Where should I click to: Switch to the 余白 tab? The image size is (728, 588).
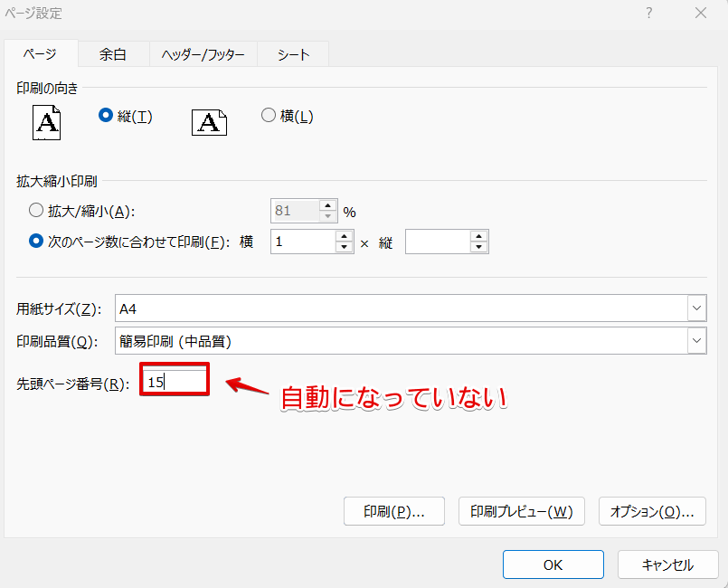tap(113, 54)
